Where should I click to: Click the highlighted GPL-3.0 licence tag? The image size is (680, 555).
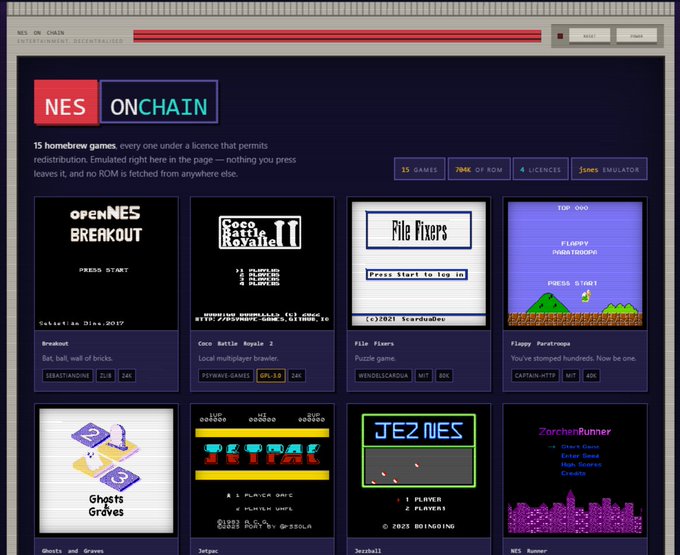[271, 375]
